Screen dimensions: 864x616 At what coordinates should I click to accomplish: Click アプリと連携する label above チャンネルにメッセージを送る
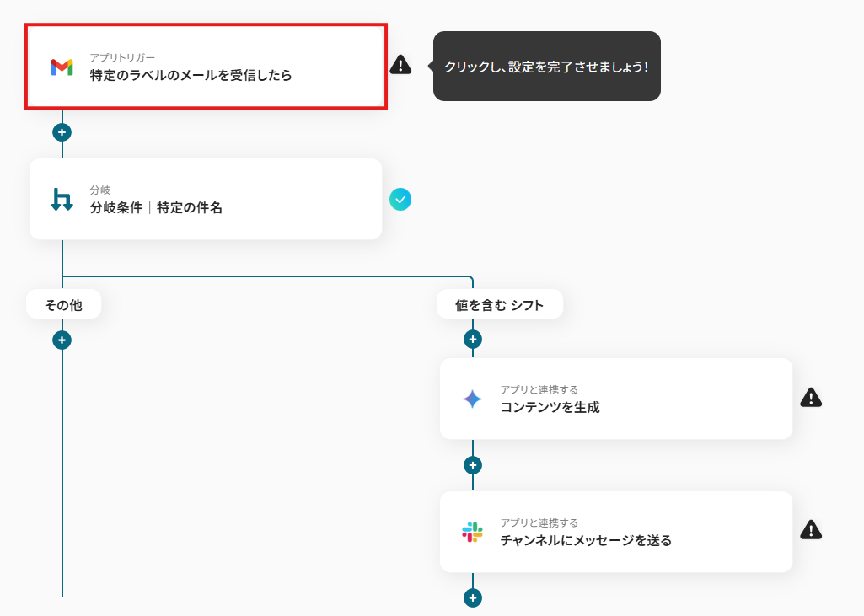pyautogui.click(x=539, y=522)
